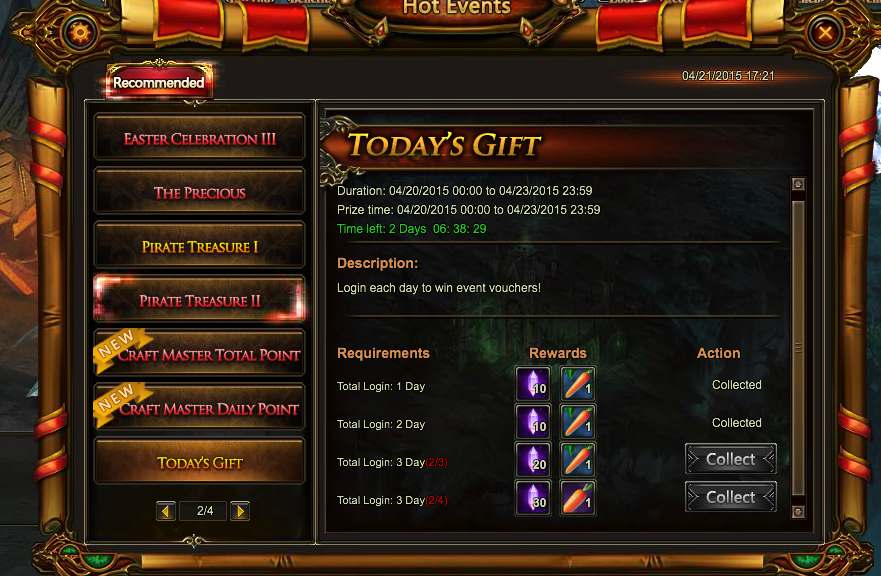Click the carrot reward in the Day 1 row
The height and width of the screenshot is (576, 881).
578,384
